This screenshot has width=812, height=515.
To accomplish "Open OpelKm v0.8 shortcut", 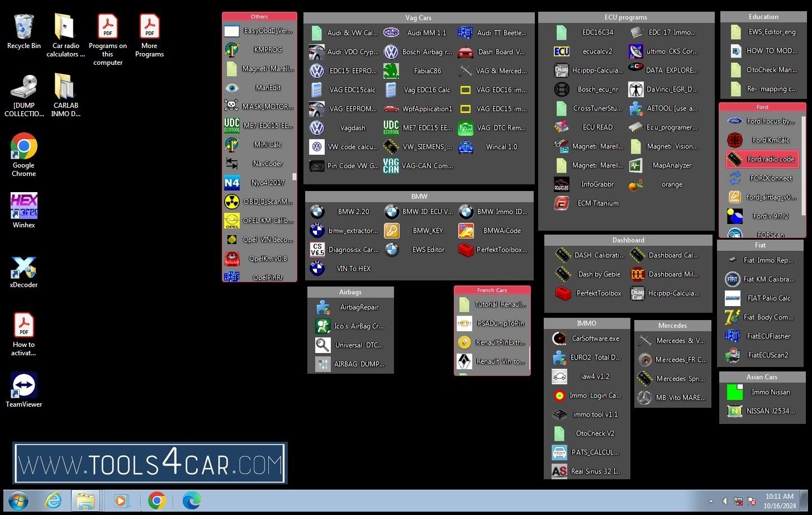I will click(x=258, y=259).
